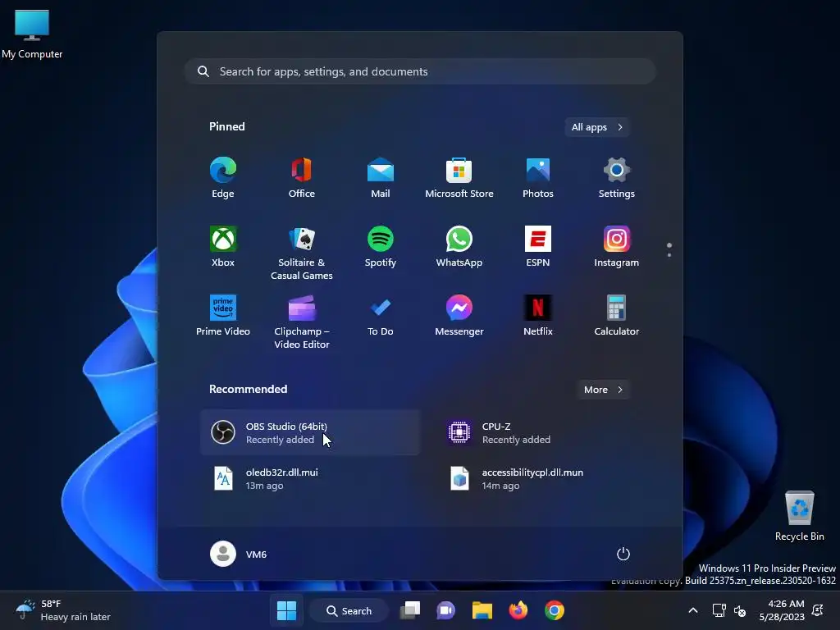
Task: Open Solitaire & Casual Games
Action: [302, 253]
